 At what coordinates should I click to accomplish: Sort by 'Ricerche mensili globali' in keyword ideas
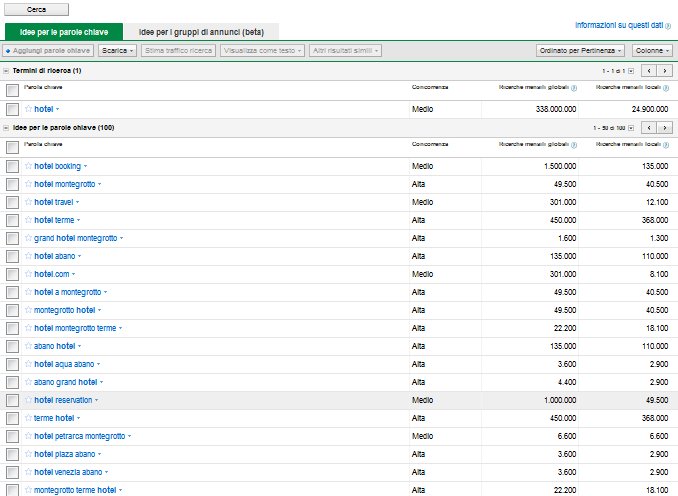tap(534, 144)
